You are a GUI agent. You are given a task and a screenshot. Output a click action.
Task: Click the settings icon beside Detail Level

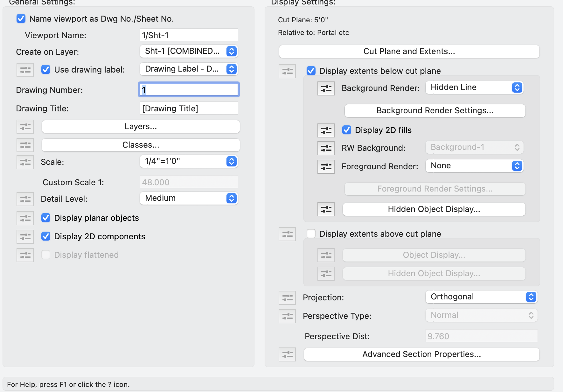(x=25, y=199)
